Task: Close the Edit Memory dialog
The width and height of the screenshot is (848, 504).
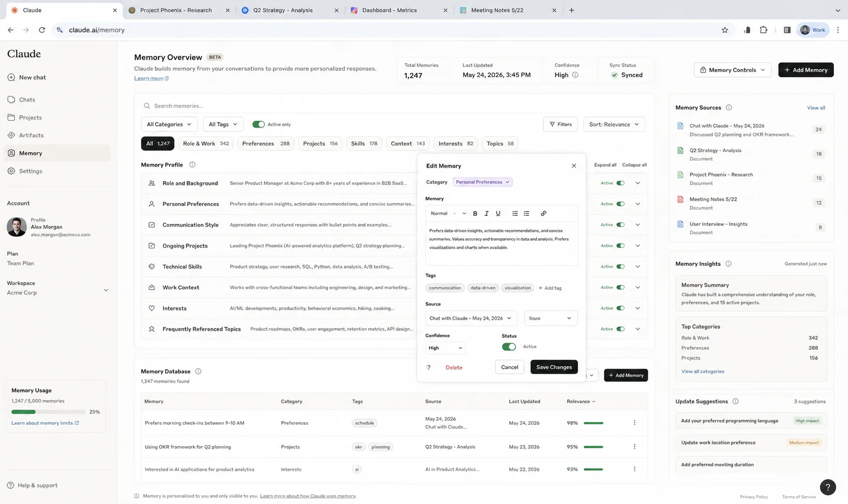Action: click(x=574, y=166)
